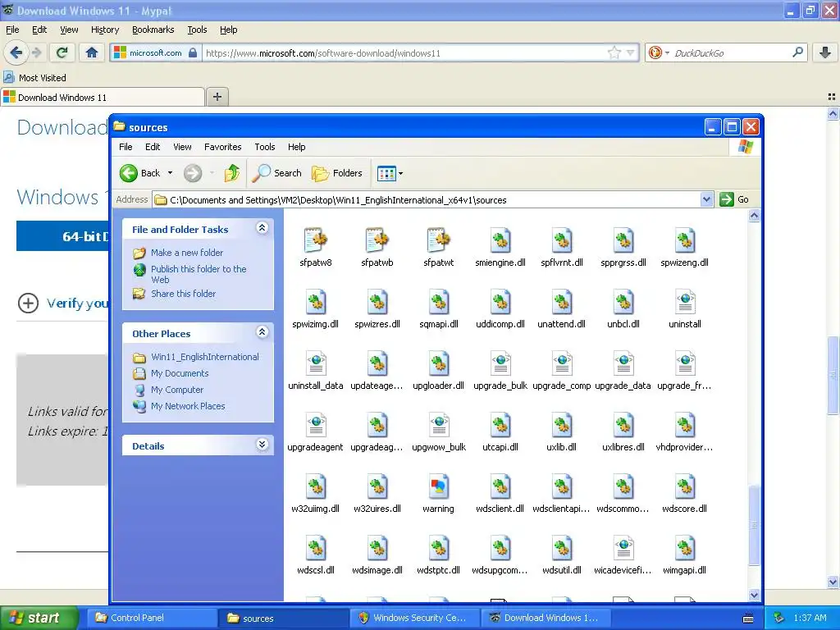This screenshot has height=630, width=840.
Task: Click Make a new folder link
Action: [187, 253]
